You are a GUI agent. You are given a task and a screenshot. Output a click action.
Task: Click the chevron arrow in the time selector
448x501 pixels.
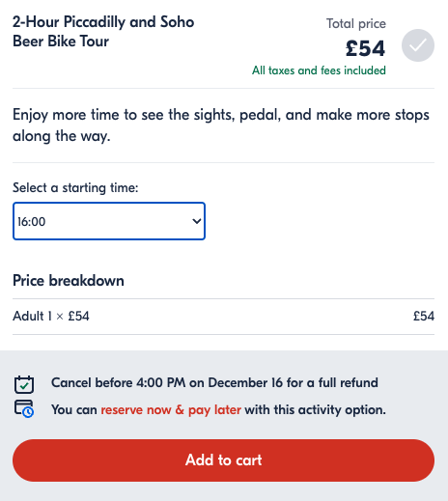(x=196, y=221)
